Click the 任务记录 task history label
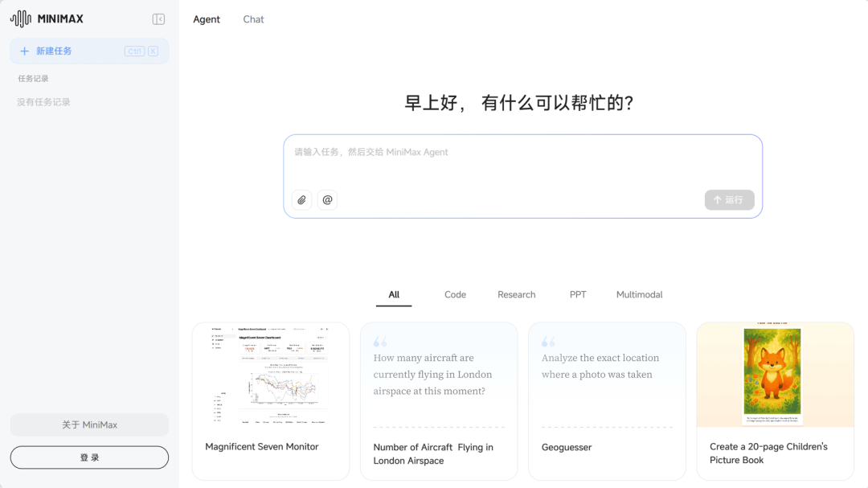The image size is (868, 488). click(x=33, y=79)
